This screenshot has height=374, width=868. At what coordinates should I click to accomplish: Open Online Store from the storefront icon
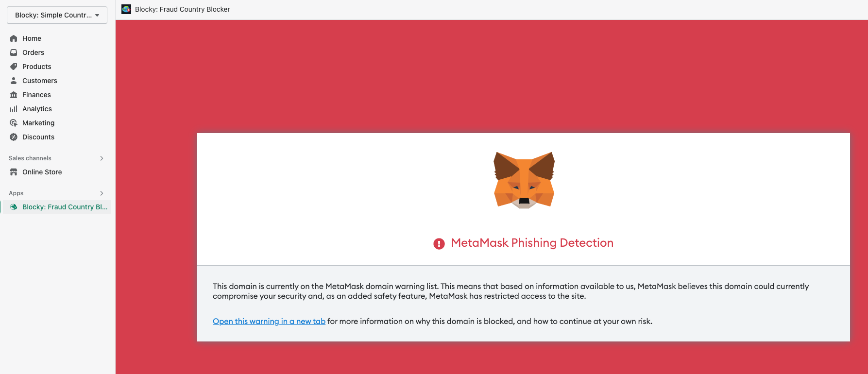click(x=14, y=171)
